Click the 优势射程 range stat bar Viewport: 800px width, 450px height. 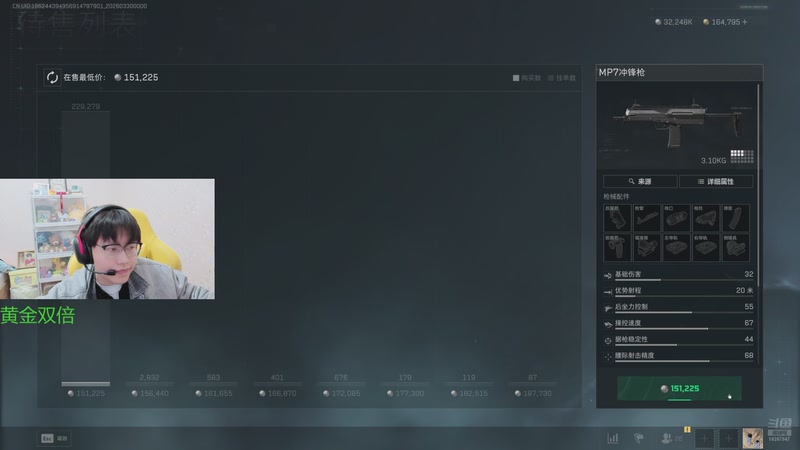[x=684, y=296]
